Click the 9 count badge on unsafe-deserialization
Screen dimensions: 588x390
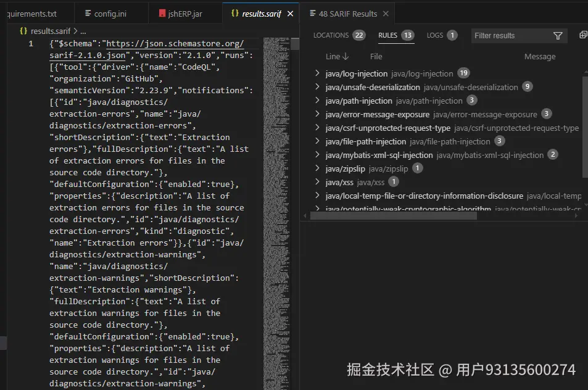pos(528,86)
